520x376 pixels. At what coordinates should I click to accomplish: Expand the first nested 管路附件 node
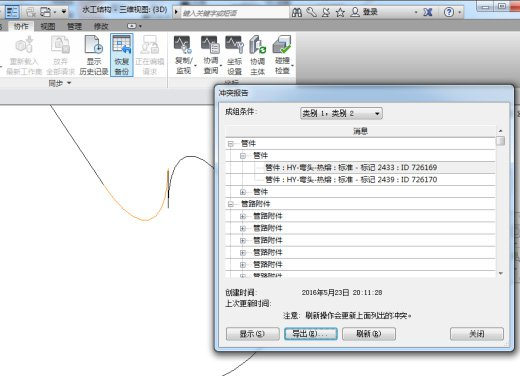[x=243, y=216]
